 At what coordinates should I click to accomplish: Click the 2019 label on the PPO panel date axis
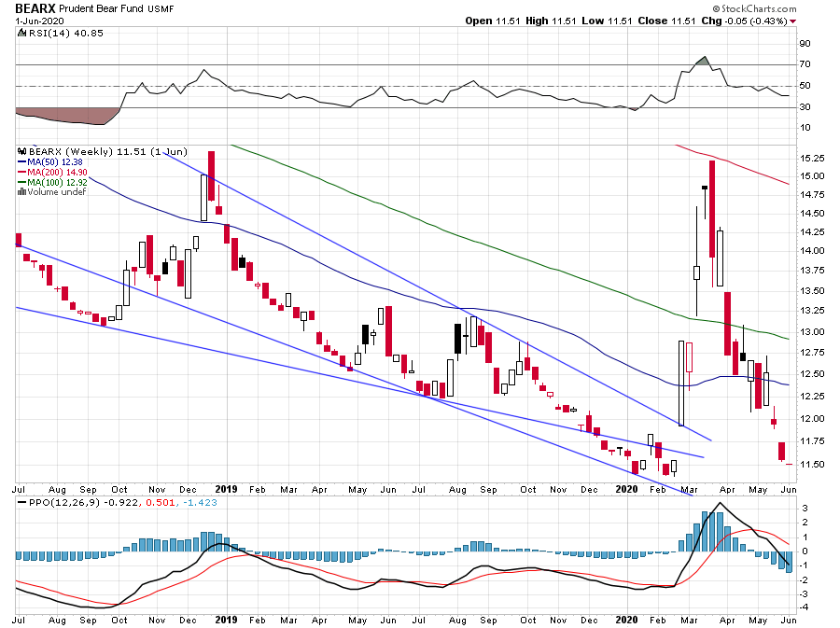tap(226, 620)
